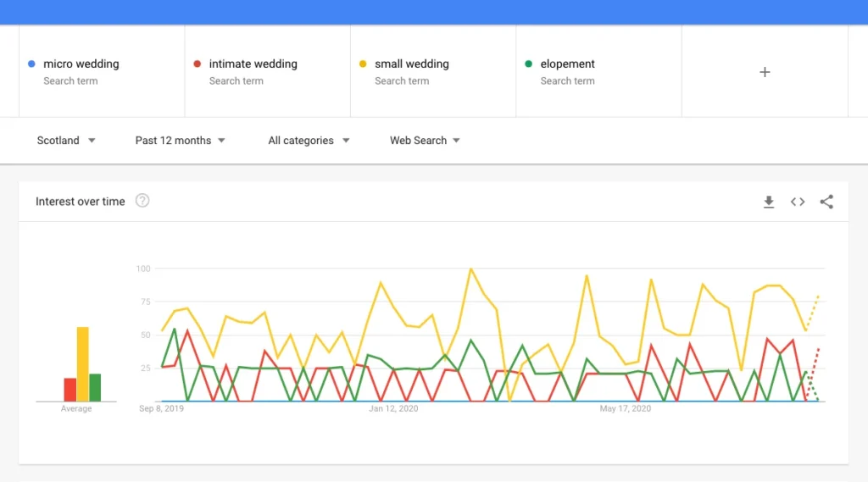
Task: Edit the small wedding search term
Action: pos(412,64)
